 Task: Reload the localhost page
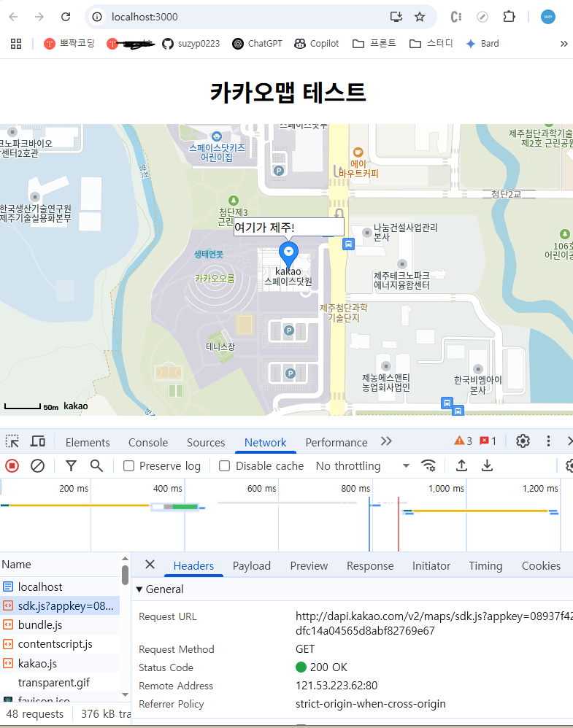pos(66,17)
